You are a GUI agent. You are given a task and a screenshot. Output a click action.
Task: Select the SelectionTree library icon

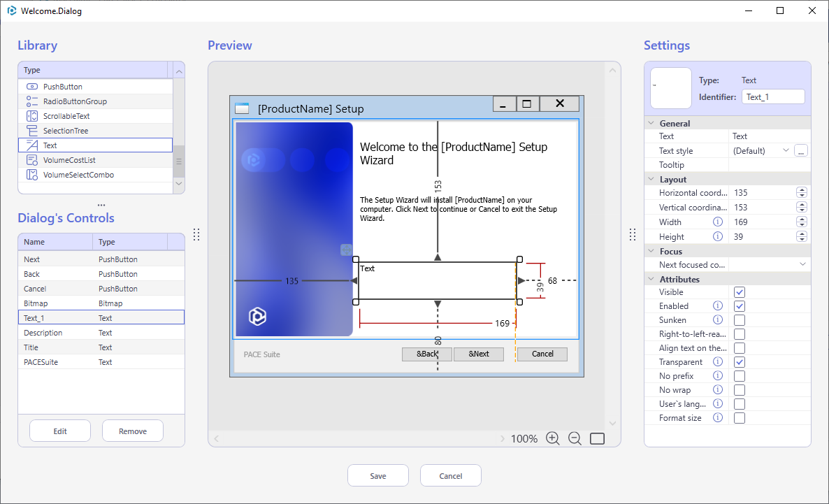coord(32,131)
